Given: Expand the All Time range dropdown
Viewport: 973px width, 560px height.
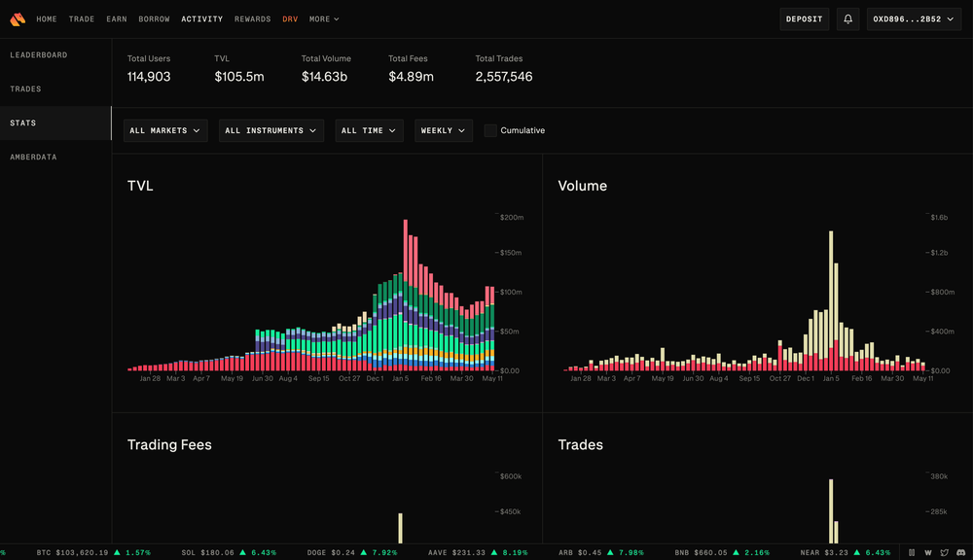Looking at the screenshot, I should [x=369, y=130].
